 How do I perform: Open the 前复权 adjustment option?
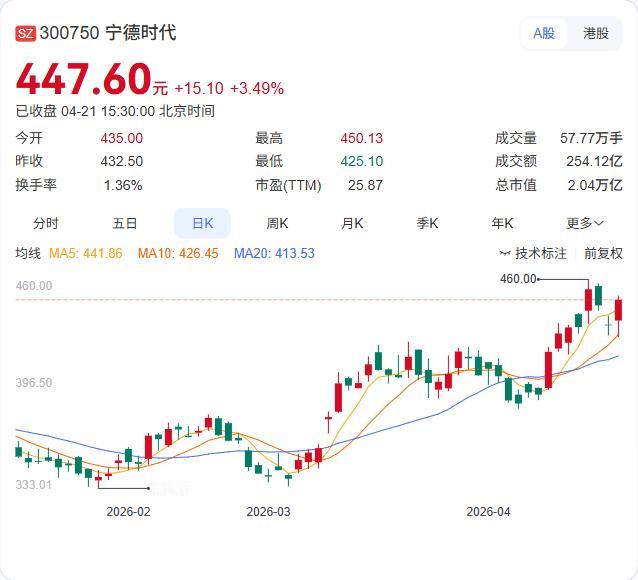point(603,253)
